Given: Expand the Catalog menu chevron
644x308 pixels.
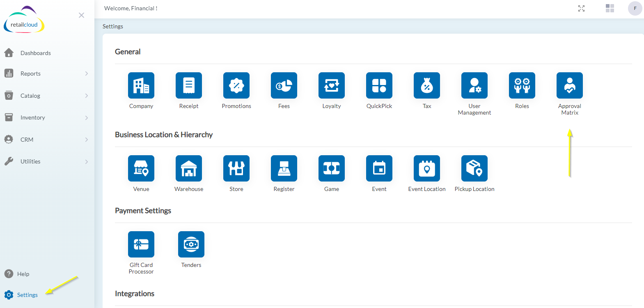Looking at the screenshot, I should [x=87, y=96].
